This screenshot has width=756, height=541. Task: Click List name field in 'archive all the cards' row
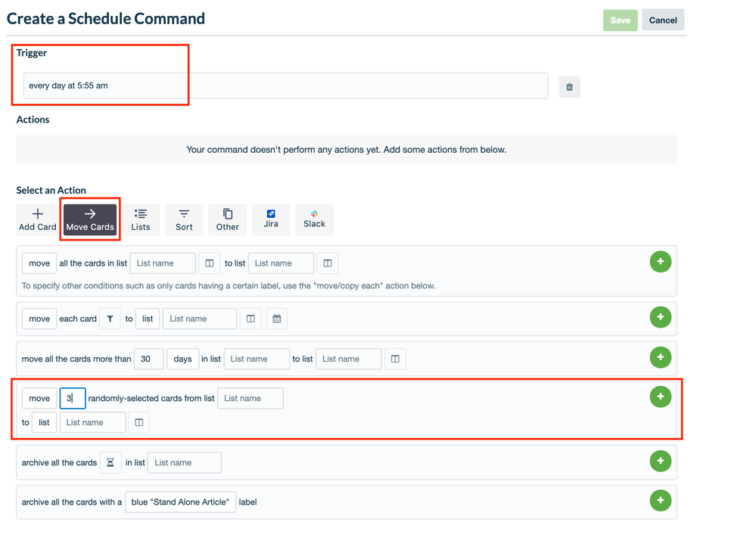tap(185, 462)
